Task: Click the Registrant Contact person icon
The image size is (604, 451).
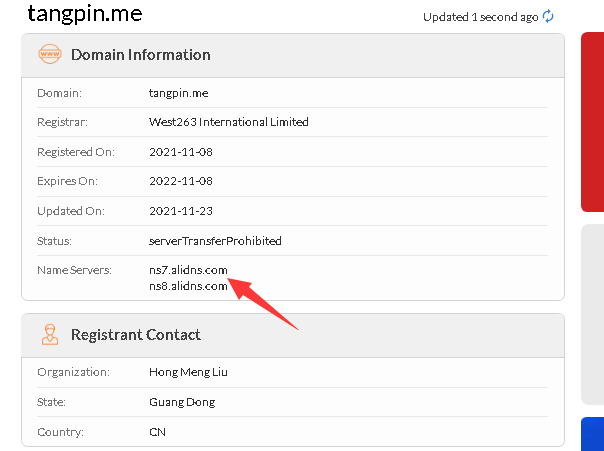Action: 49,335
